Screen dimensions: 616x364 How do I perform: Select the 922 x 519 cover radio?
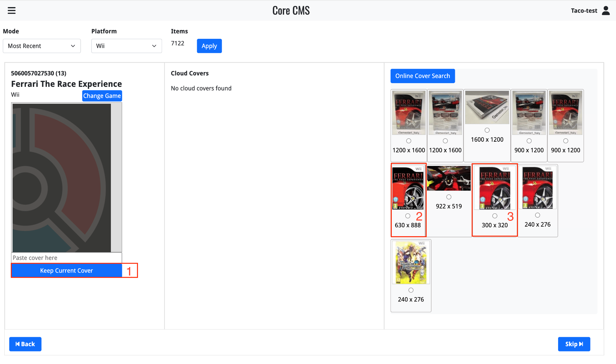[449, 197]
